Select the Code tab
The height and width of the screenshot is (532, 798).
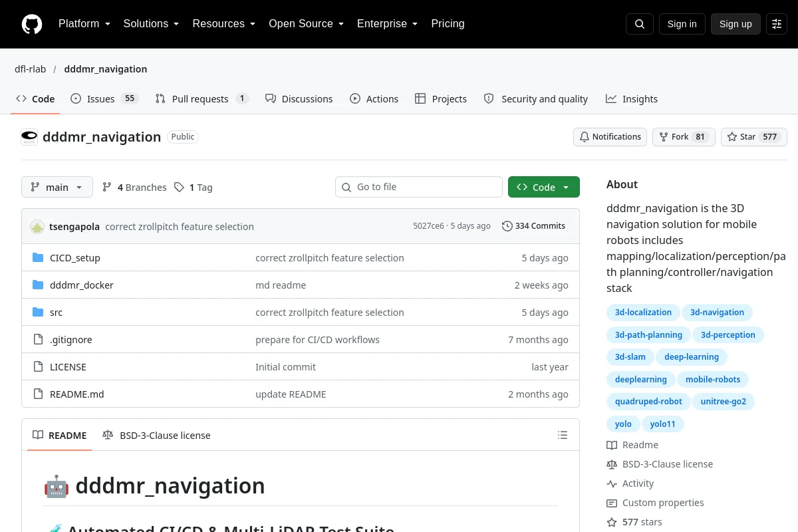[x=36, y=99]
